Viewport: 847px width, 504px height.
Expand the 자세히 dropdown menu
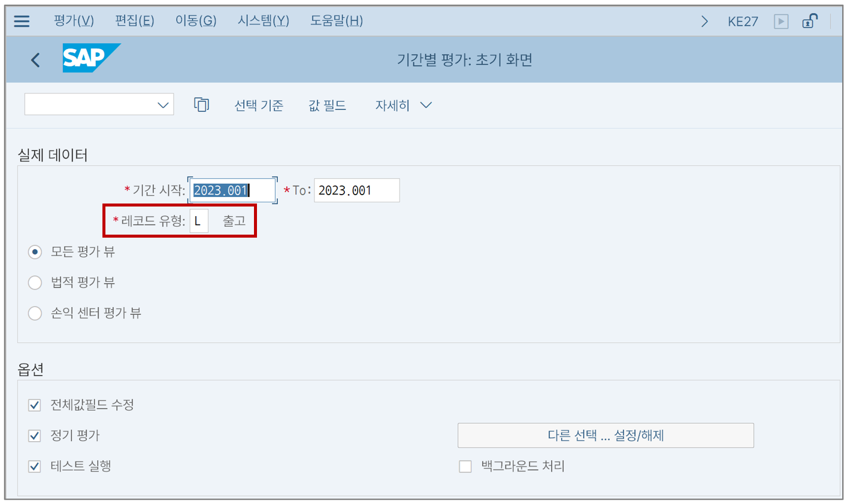(403, 105)
